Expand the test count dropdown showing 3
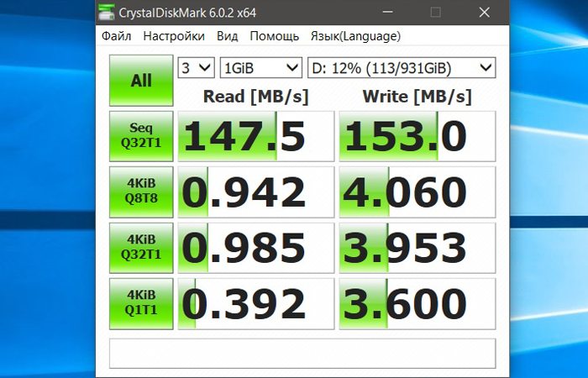This screenshot has height=378, width=588. [x=197, y=67]
